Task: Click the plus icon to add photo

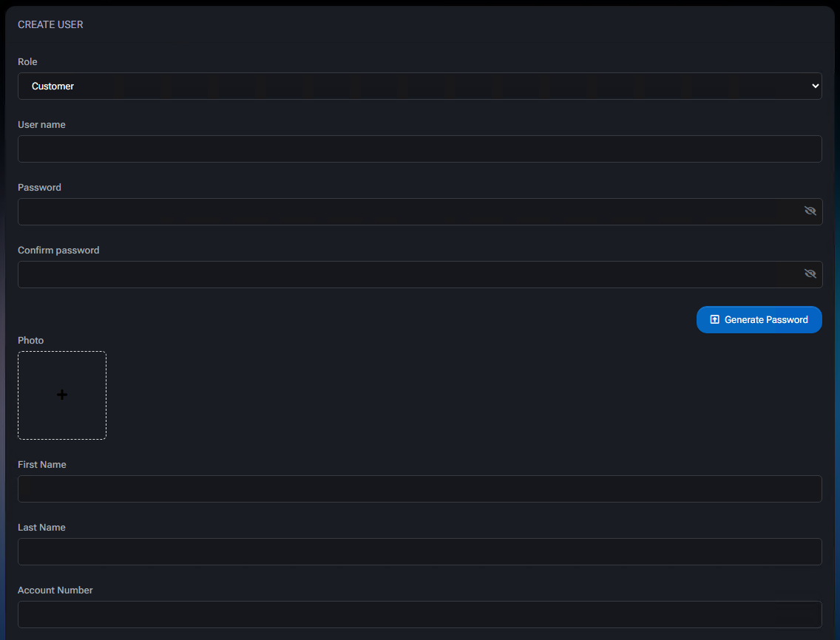Action: (x=62, y=395)
